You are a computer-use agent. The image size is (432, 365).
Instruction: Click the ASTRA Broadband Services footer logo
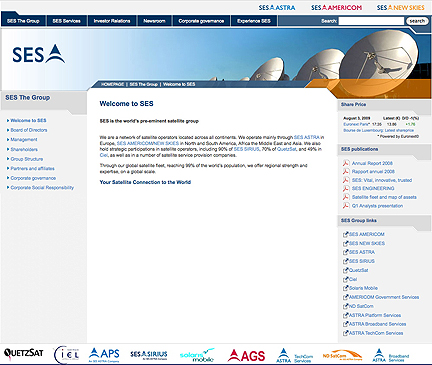[x=390, y=356]
